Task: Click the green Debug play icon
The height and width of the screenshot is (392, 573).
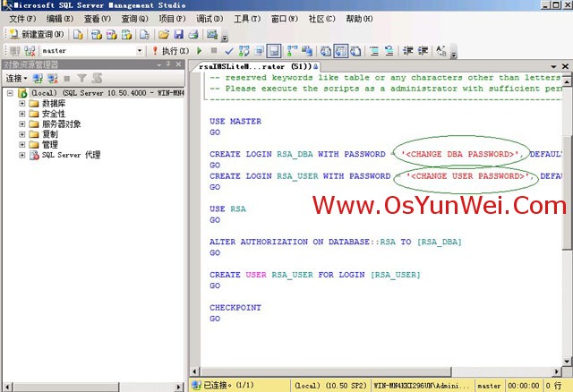Action: [199, 51]
